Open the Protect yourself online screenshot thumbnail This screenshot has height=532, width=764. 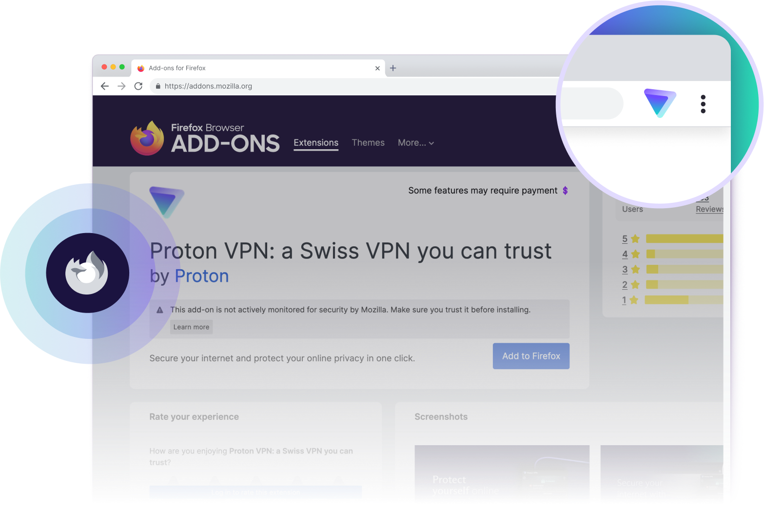click(x=502, y=473)
